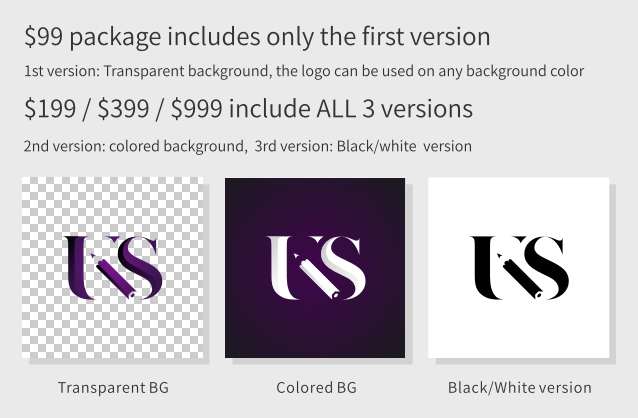
Task: Select the white US logo on dark purple
Action: [316, 267]
